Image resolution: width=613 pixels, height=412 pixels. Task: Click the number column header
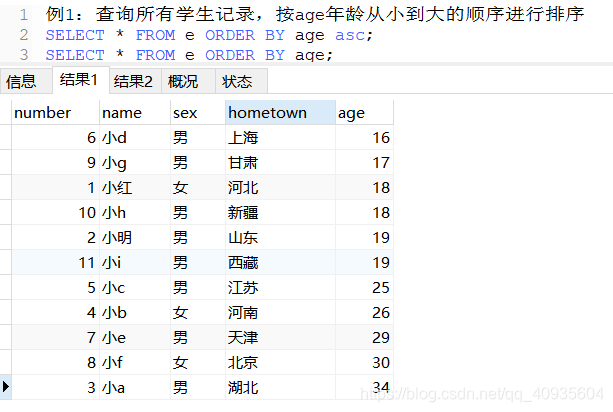pos(56,113)
